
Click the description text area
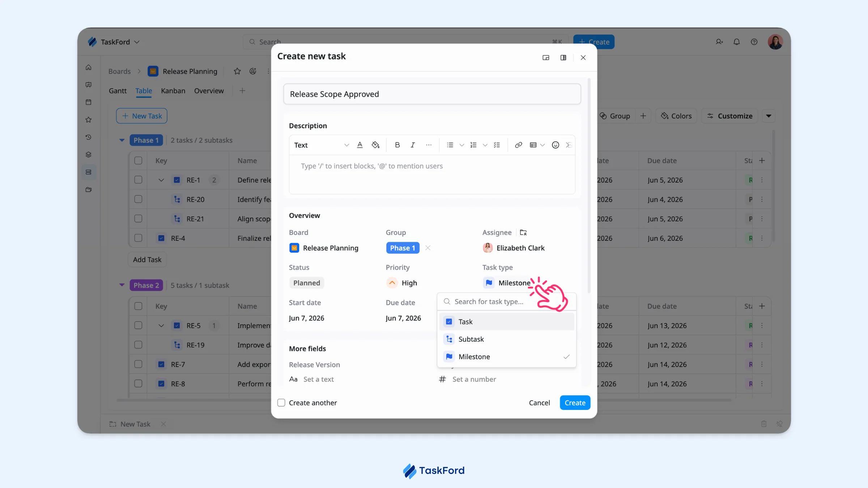[432, 175]
